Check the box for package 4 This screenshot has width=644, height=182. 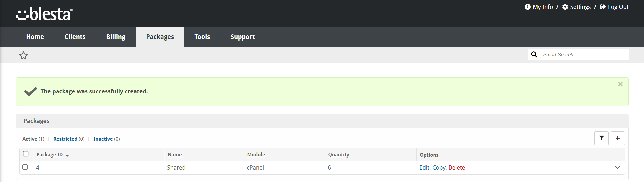coord(25,167)
